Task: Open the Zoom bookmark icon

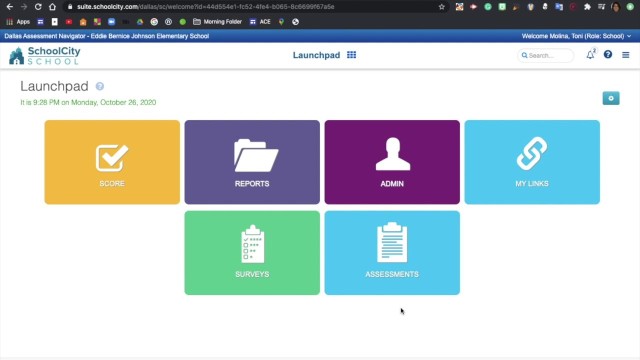Action: [111, 22]
